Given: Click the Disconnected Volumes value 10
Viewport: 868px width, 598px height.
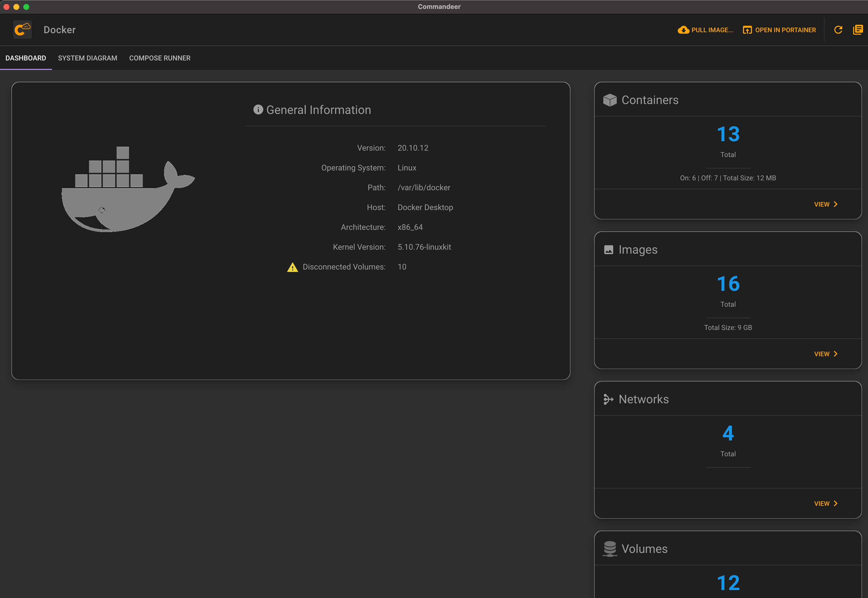Looking at the screenshot, I should (x=402, y=267).
